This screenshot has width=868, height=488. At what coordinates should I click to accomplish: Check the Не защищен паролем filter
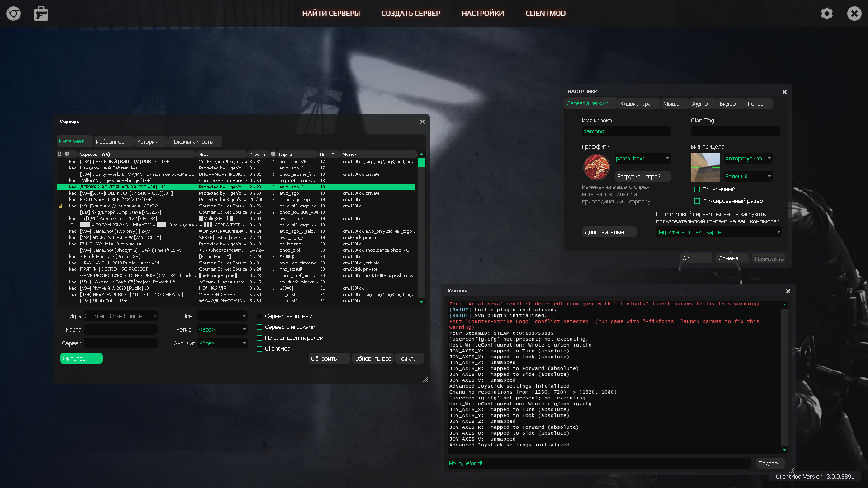(259, 338)
